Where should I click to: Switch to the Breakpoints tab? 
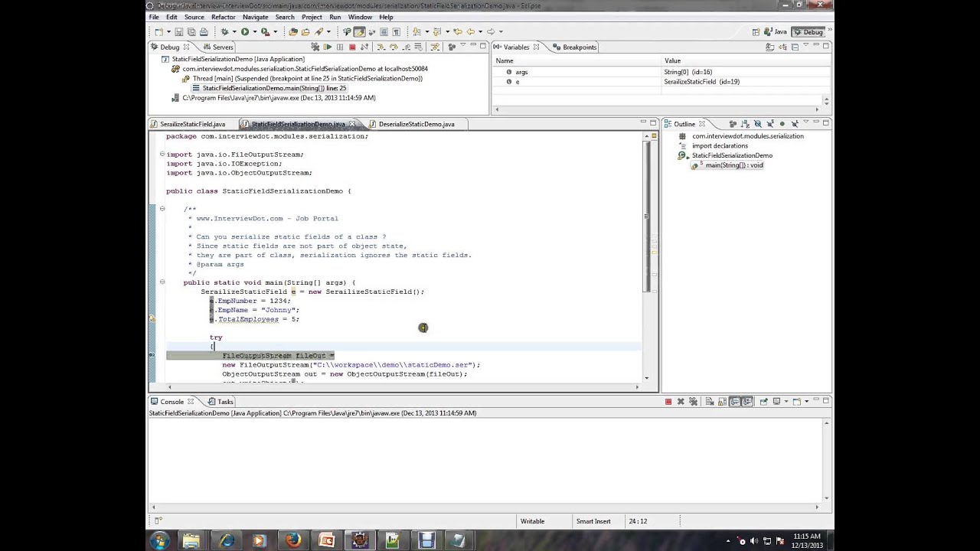pyautogui.click(x=574, y=47)
